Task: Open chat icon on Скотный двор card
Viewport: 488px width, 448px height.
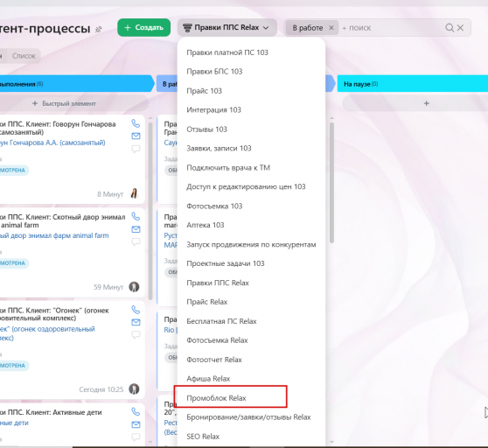Action: click(136, 241)
